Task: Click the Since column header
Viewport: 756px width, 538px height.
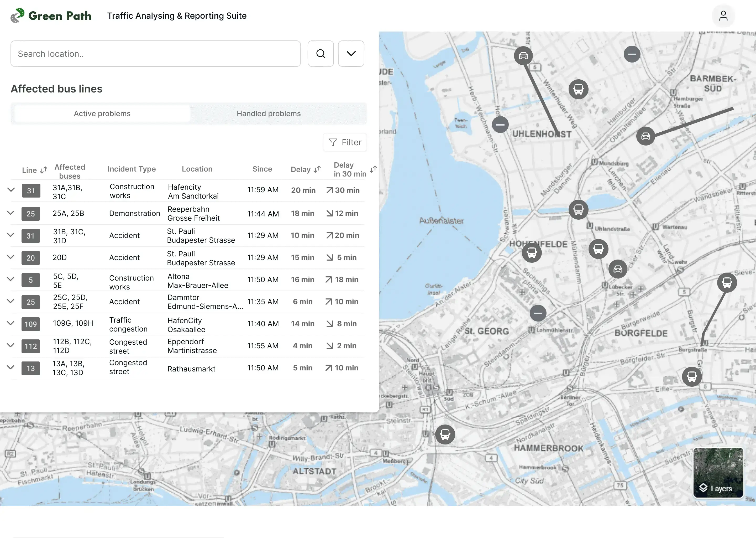Action: [262, 169]
